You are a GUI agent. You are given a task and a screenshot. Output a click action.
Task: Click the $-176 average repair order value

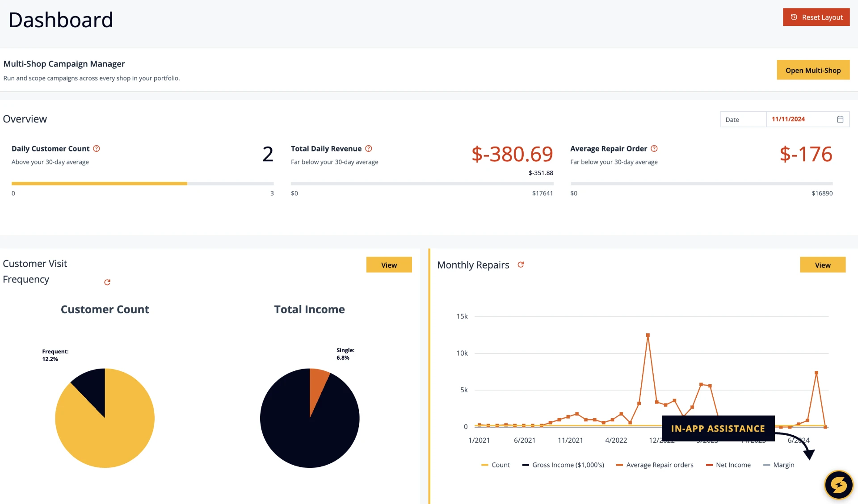click(x=806, y=154)
